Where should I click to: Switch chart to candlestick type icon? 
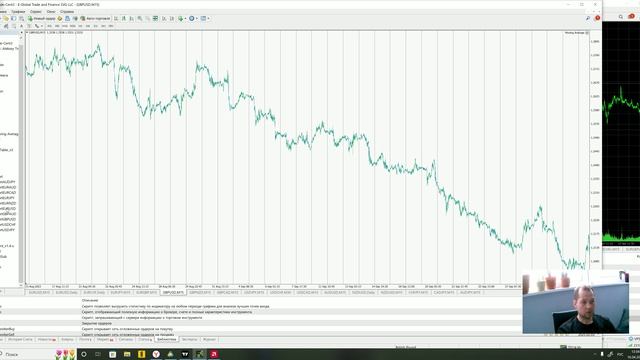(x=124, y=18)
